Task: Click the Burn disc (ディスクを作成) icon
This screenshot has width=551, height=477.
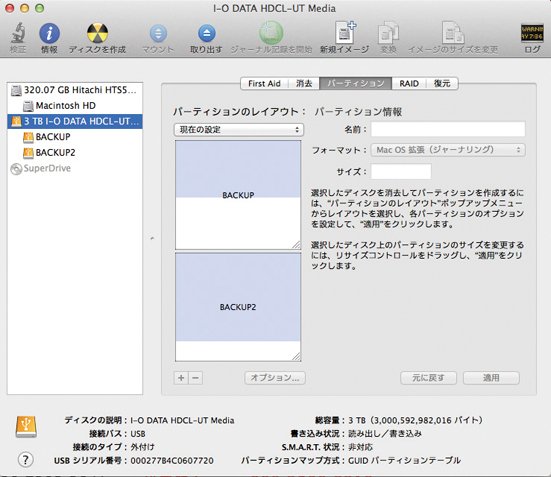Action: (x=97, y=33)
